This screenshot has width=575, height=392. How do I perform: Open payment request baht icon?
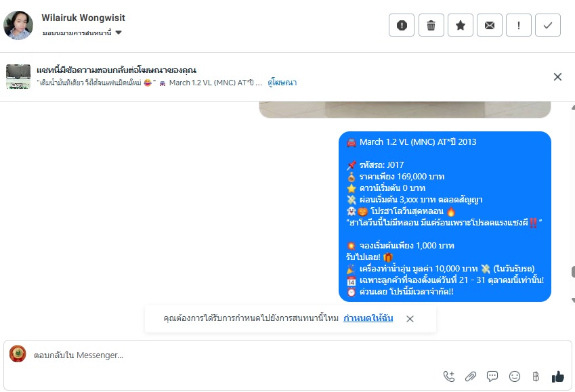[536, 376]
